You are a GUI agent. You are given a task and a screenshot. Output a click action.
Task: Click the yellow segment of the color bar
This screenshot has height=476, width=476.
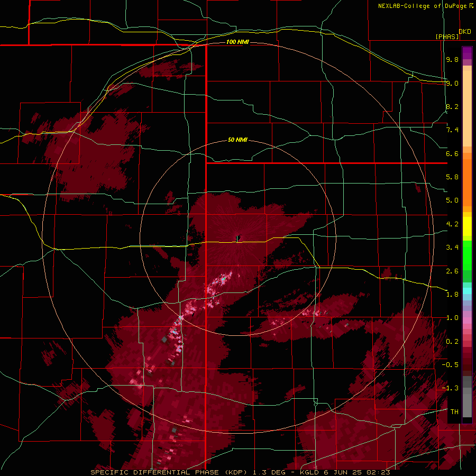click(x=467, y=226)
